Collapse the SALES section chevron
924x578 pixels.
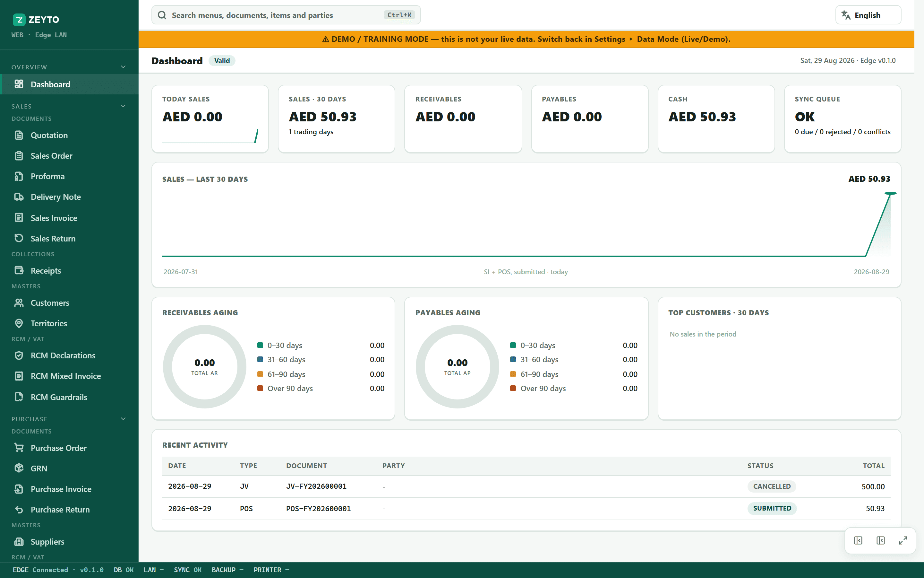123,106
